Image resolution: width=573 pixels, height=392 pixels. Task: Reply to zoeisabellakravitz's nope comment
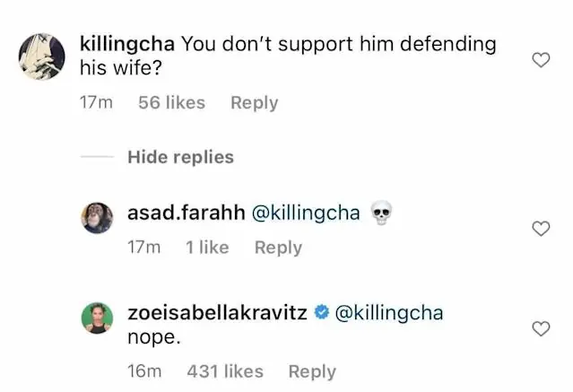click(x=312, y=371)
